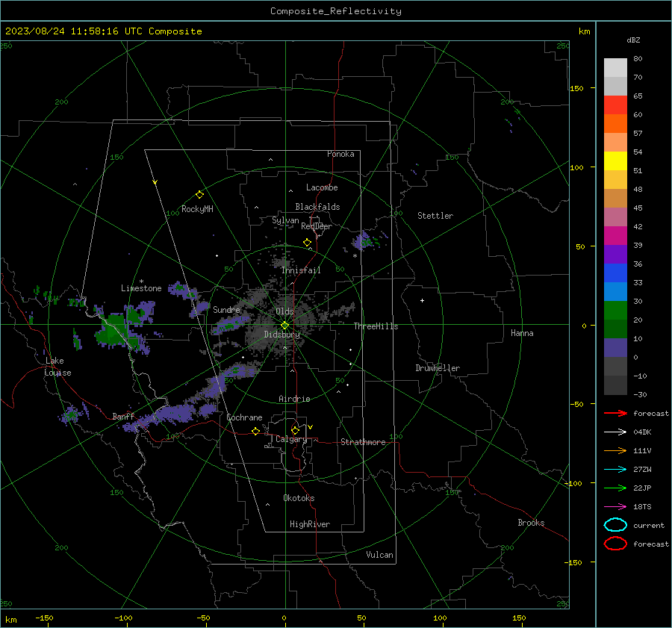Click the yellow diamond marker near RockyMH

[x=199, y=195]
